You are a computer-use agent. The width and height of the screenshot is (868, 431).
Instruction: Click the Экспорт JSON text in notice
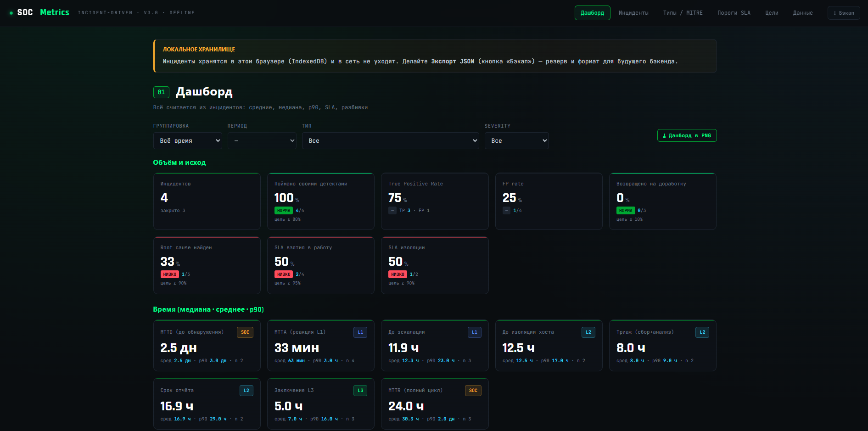pos(453,62)
